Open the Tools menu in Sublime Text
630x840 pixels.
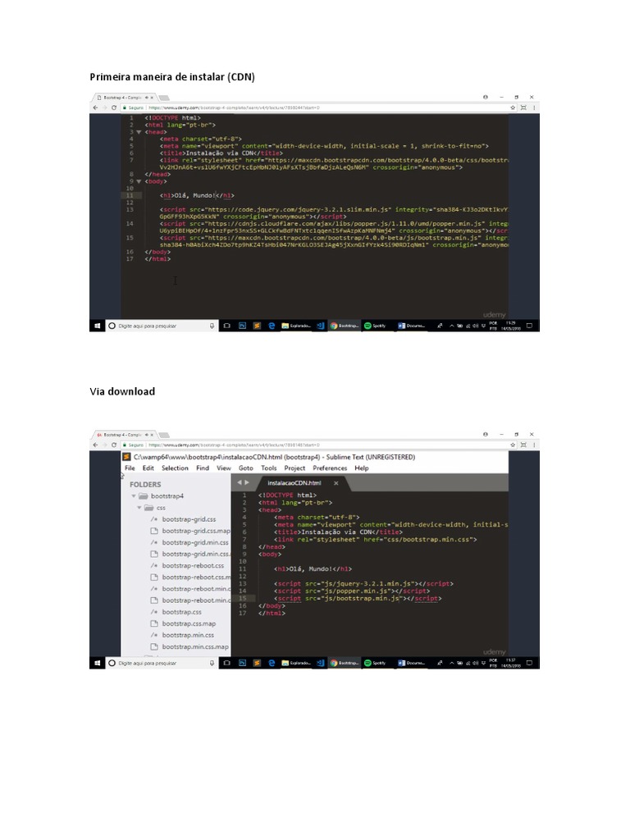pyautogui.click(x=268, y=468)
